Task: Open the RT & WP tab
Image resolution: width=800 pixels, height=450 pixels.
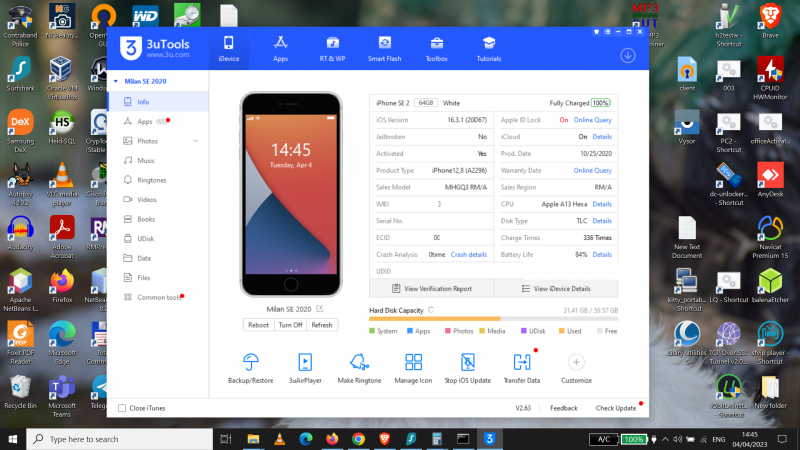Action: [332, 49]
